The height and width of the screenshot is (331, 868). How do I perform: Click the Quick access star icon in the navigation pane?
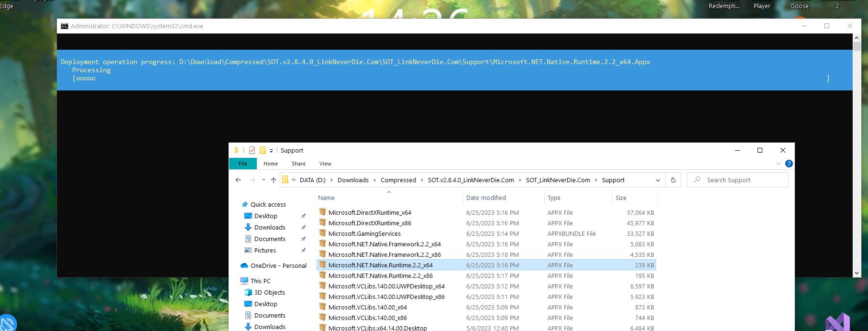click(x=245, y=204)
